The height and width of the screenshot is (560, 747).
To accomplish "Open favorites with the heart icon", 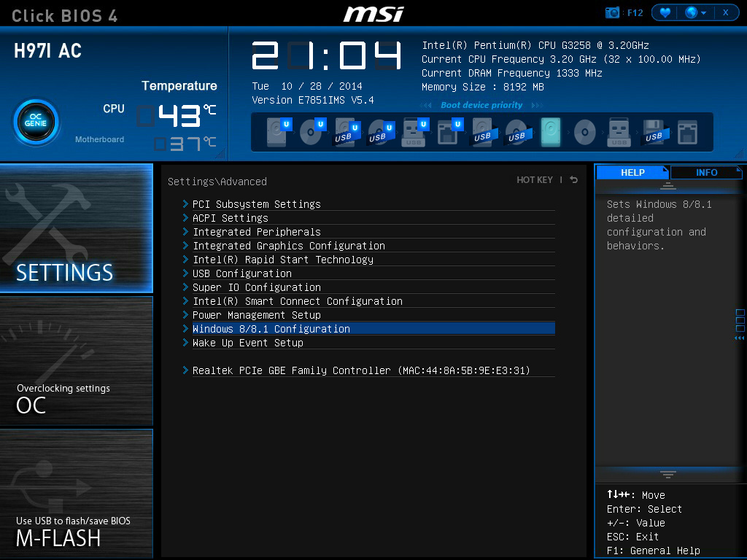I will (x=664, y=13).
